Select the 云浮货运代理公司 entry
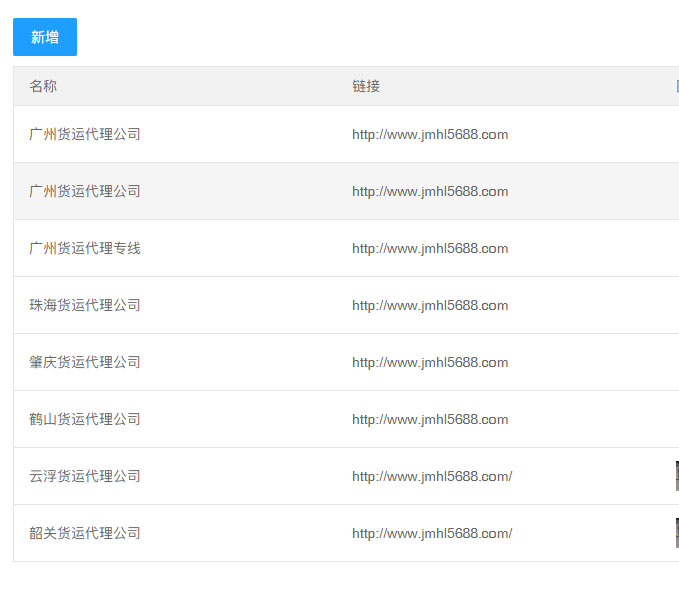Image resolution: width=679 pixels, height=597 pixels. [85, 476]
